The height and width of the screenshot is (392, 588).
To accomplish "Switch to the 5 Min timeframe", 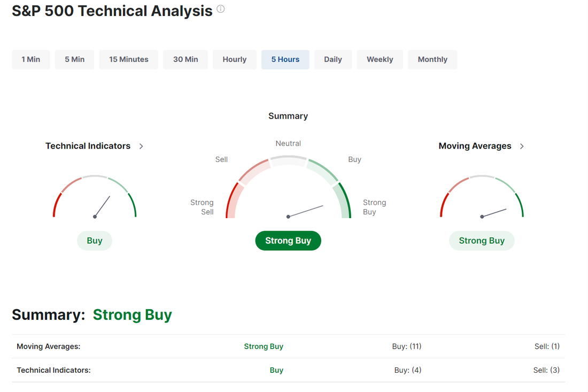I will coord(75,60).
